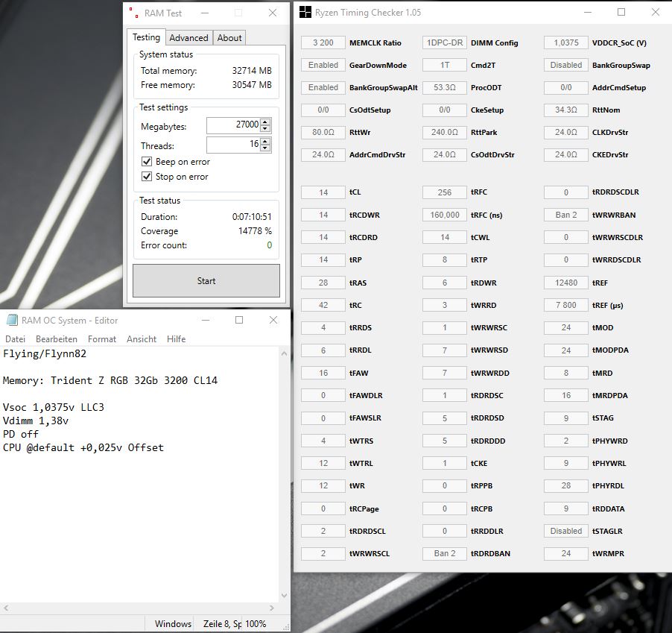Maximize the Ryzen Timing Checker window
Viewport: 672px width, 633px height.
[621, 13]
